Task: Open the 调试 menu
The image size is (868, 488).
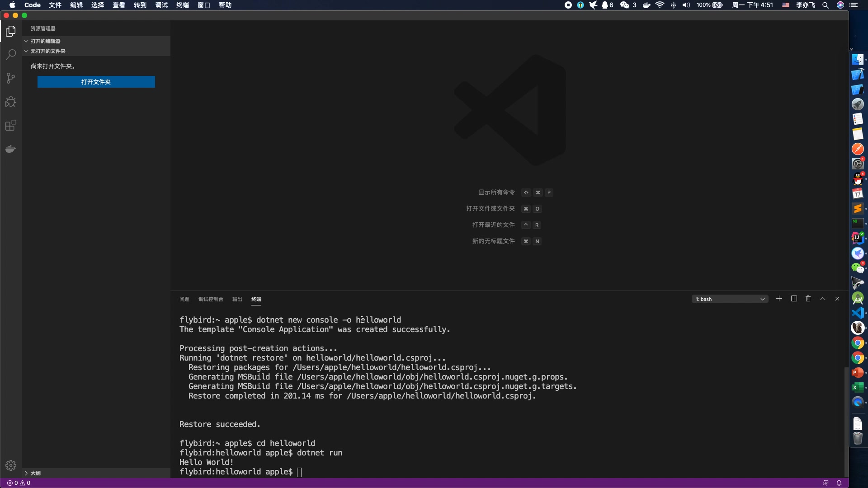Action: pos(161,5)
